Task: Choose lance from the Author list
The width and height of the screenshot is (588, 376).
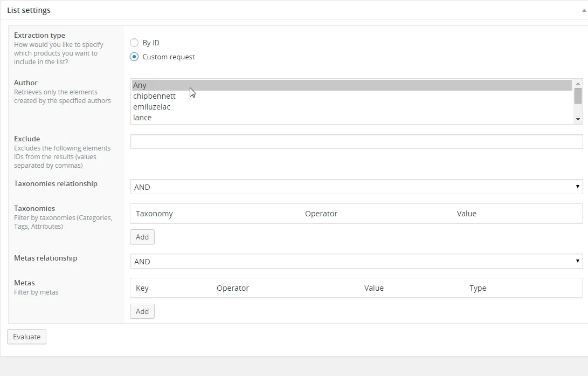Action: (142, 118)
